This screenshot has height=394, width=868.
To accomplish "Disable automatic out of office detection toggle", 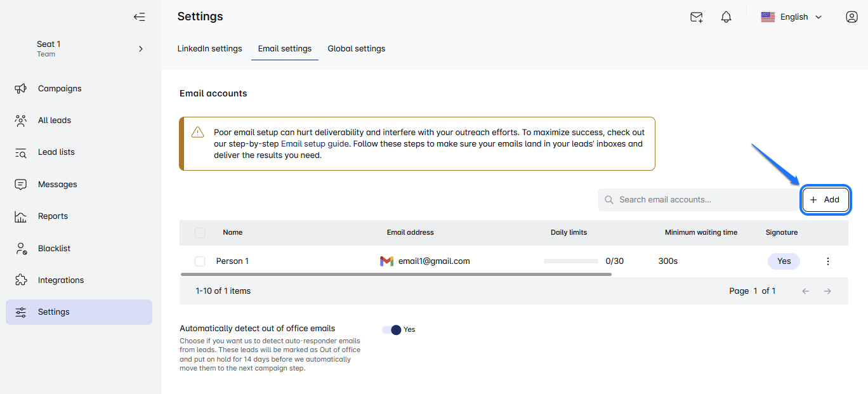I will click(x=392, y=330).
